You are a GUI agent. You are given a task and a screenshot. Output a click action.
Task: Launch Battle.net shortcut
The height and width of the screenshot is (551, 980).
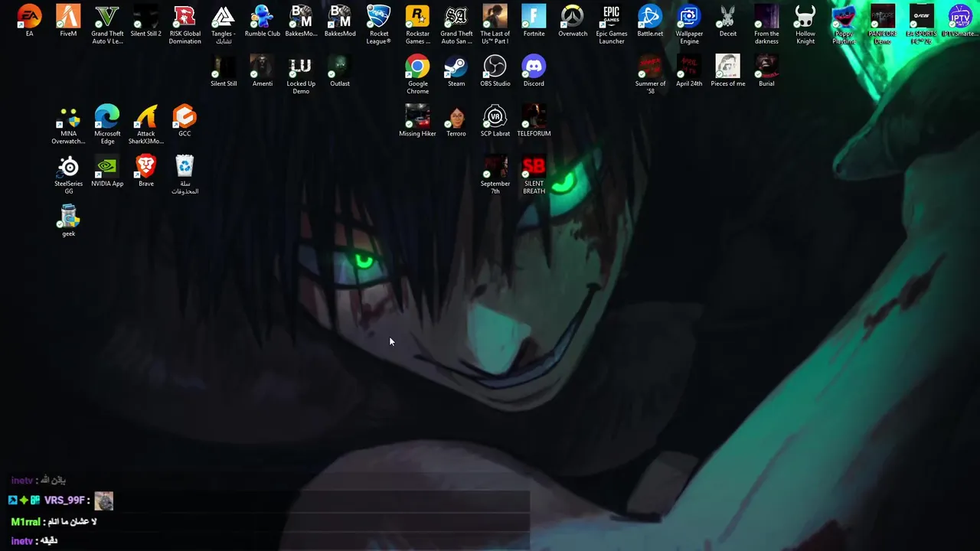point(650,17)
